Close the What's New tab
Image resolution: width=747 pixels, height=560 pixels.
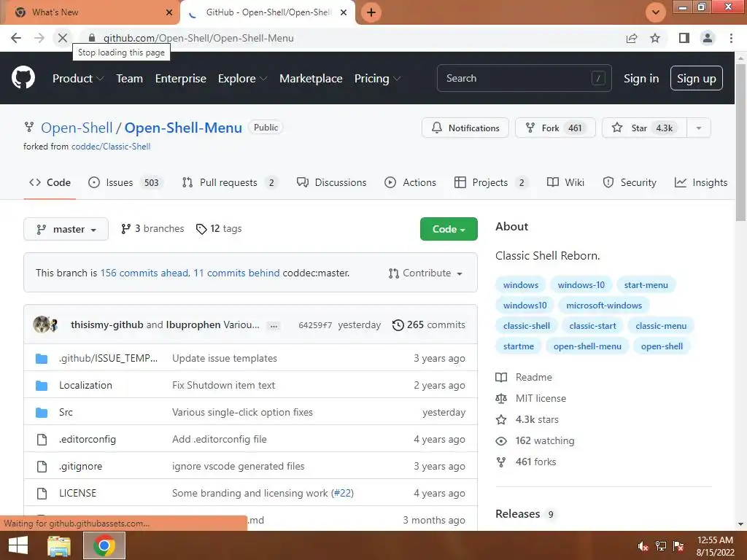pyautogui.click(x=169, y=12)
